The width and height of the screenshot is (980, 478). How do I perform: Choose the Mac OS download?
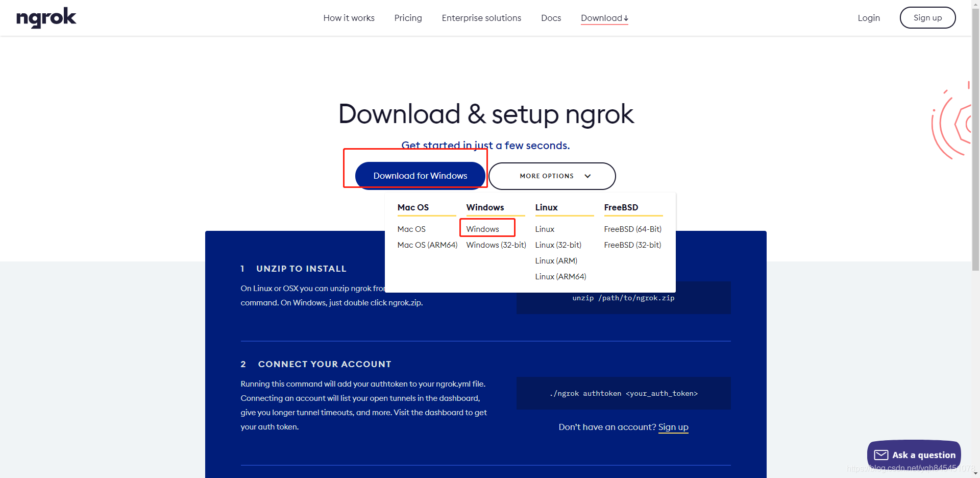(x=411, y=229)
